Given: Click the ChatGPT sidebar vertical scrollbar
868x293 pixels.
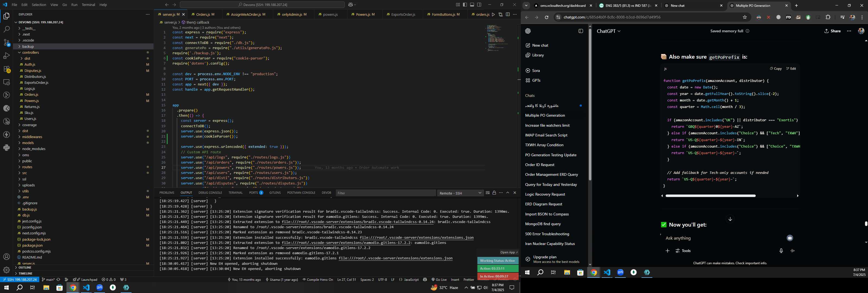Looking at the screenshot, I should (590, 104).
